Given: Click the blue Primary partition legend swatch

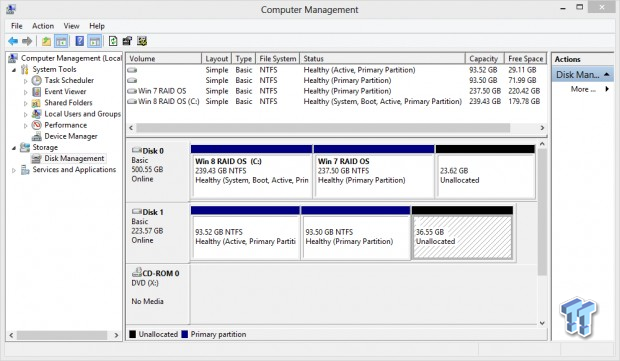Looking at the screenshot, I should [x=184, y=334].
